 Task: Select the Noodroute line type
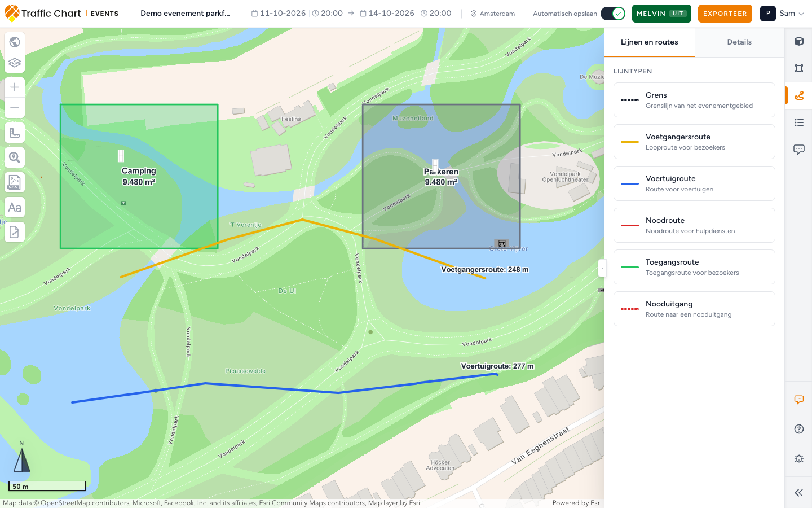tap(694, 225)
